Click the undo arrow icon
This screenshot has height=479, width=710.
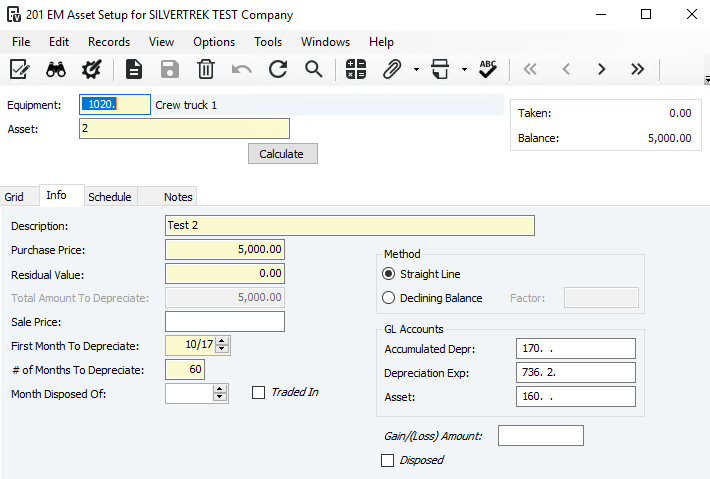click(x=241, y=69)
